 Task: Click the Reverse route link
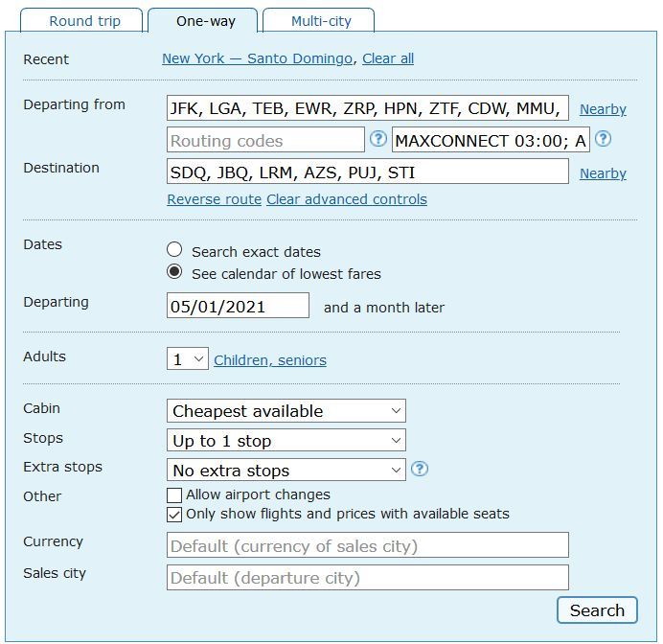point(215,199)
